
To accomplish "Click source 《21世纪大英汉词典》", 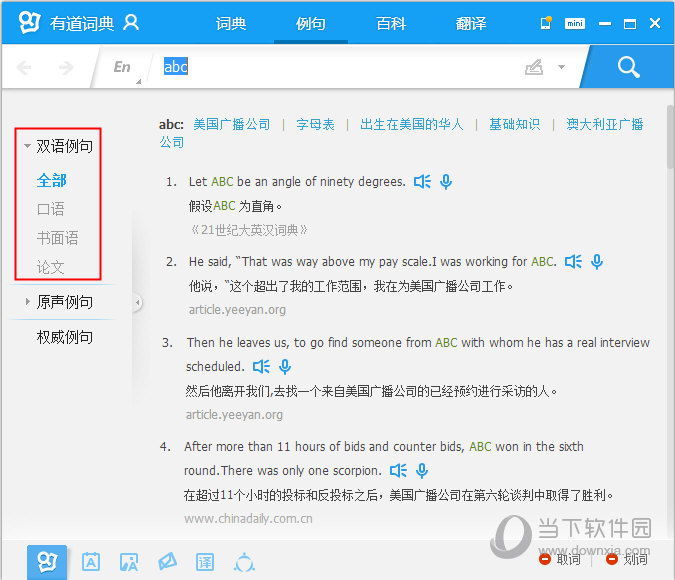I will coord(248,230).
